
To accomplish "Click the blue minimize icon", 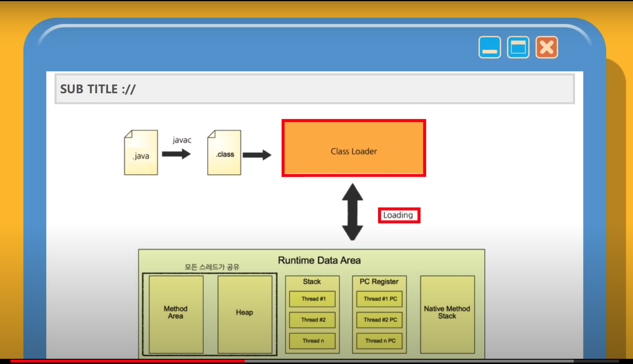I will click(489, 47).
